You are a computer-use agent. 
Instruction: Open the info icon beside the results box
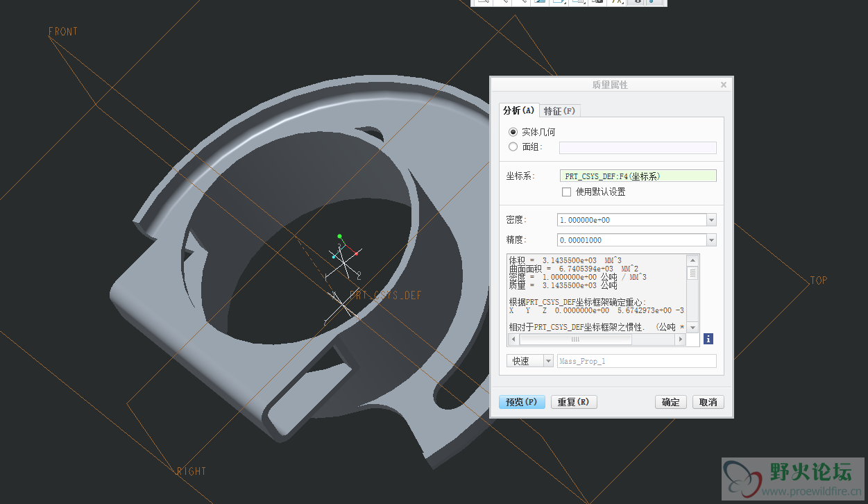(x=708, y=339)
